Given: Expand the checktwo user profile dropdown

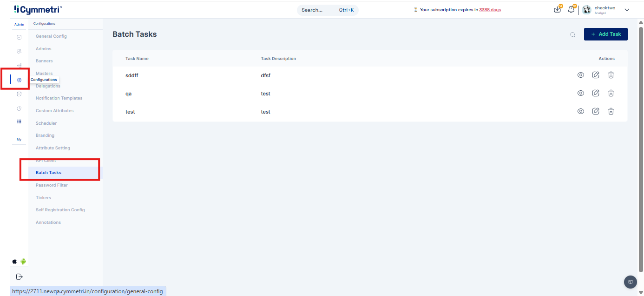Looking at the screenshot, I should 627,10.
